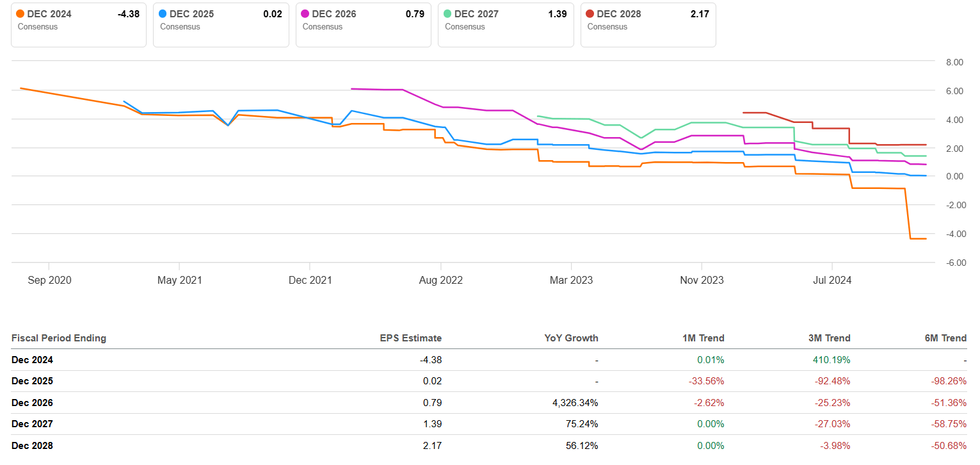Click the blue DEC 2025 series dot
Screen dimensions: 980x465
pos(162,13)
